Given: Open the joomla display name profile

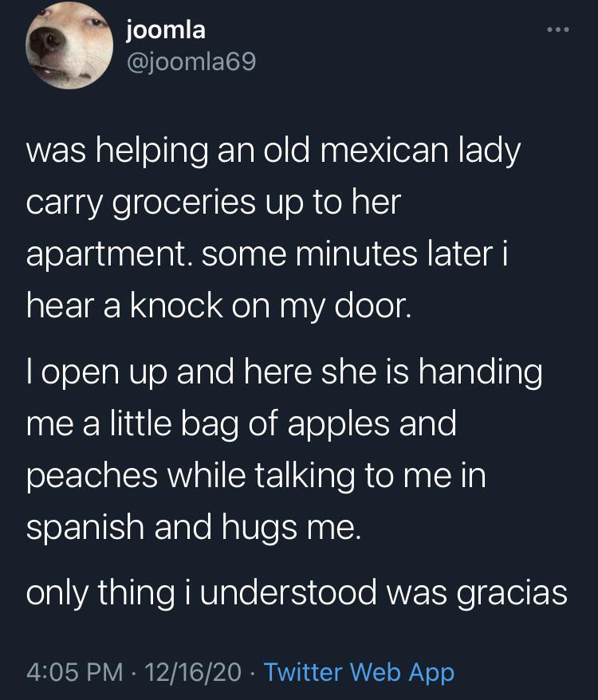Looking at the screenshot, I should 166,29.
